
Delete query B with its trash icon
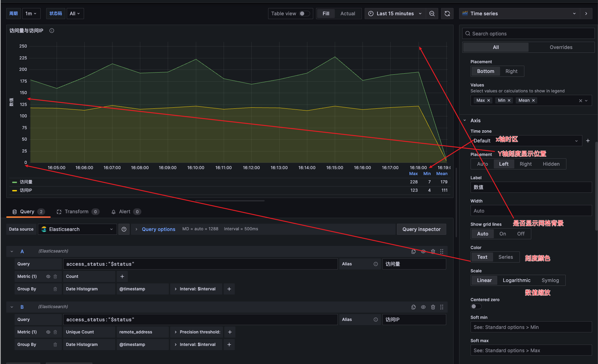tap(433, 307)
